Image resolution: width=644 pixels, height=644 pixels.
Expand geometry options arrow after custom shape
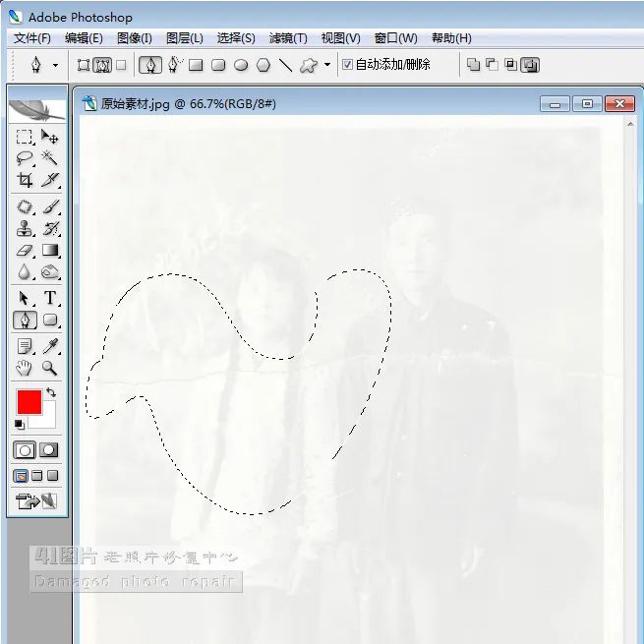point(327,65)
